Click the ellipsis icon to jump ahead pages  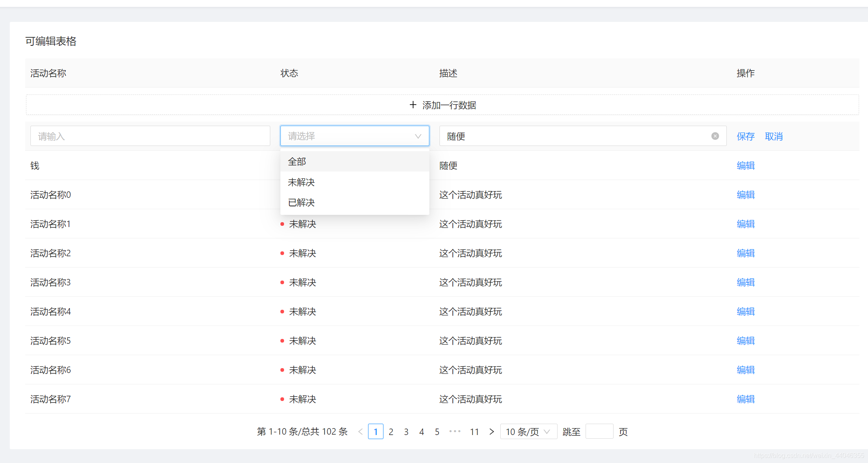click(x=455, y=431)
